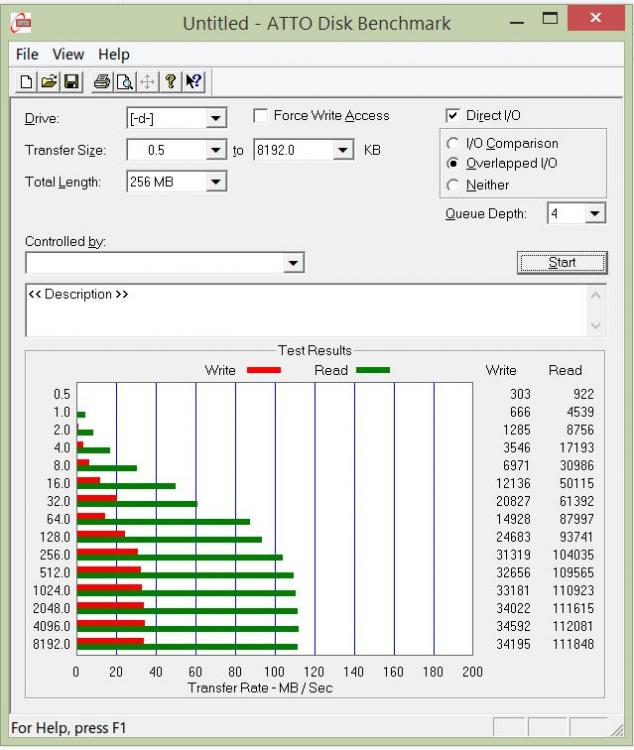Image resolution: width=634 pixels, height=750 pixels.
Task: Select the I/O Comparison radio button
Action: coord(452,143)
